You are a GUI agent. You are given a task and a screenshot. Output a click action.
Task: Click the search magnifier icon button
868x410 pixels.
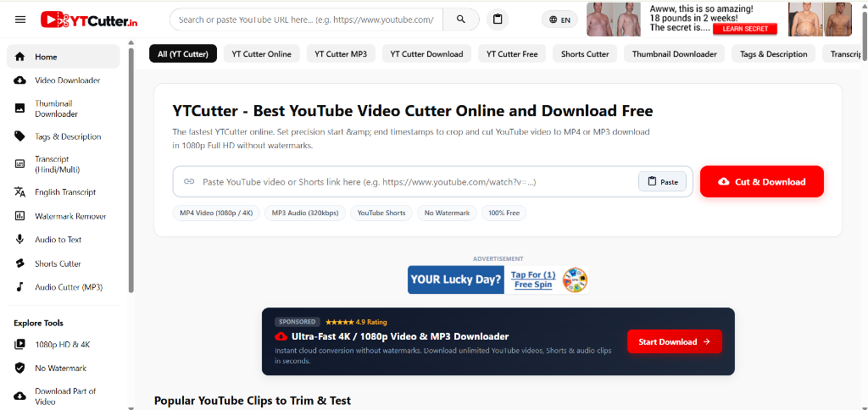pyautogui.click(x=460, y=19)
